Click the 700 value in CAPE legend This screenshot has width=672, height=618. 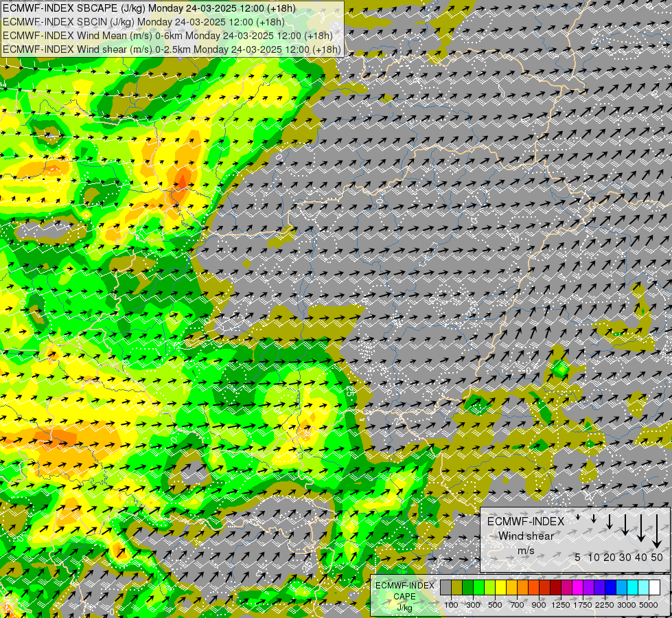click(518, 605)
